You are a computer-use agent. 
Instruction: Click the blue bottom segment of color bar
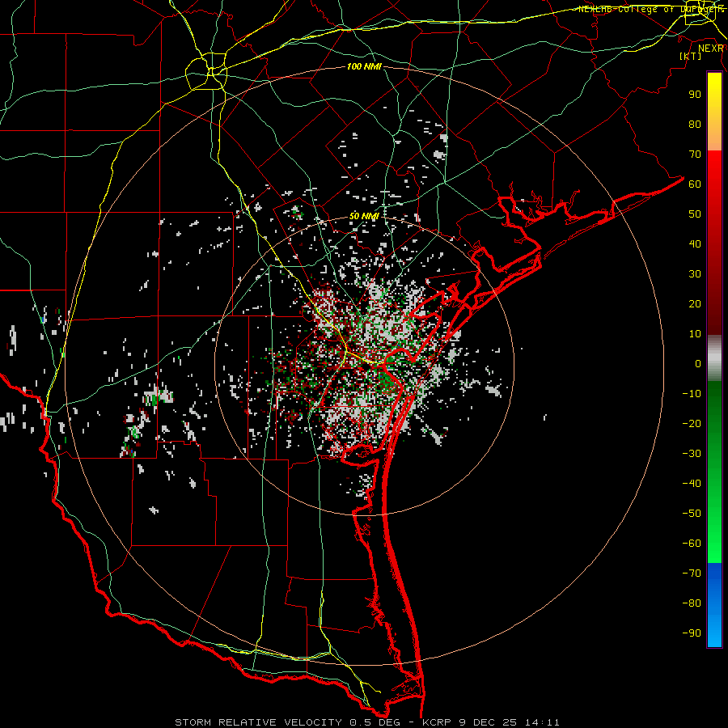(x=714, y=605)
